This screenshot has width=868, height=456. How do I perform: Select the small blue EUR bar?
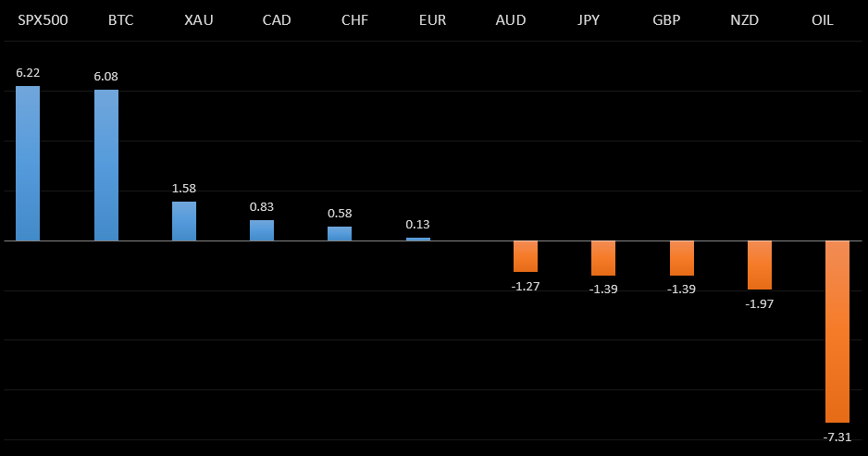pos(418,239)
